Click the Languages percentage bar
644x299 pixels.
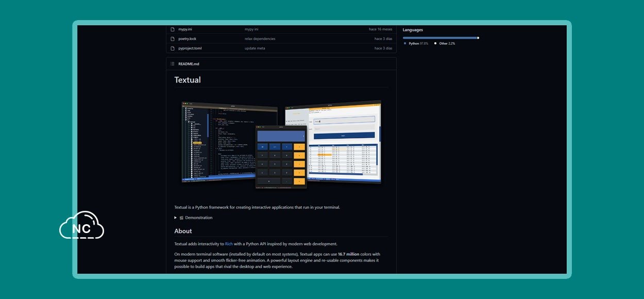pos(440,38)
